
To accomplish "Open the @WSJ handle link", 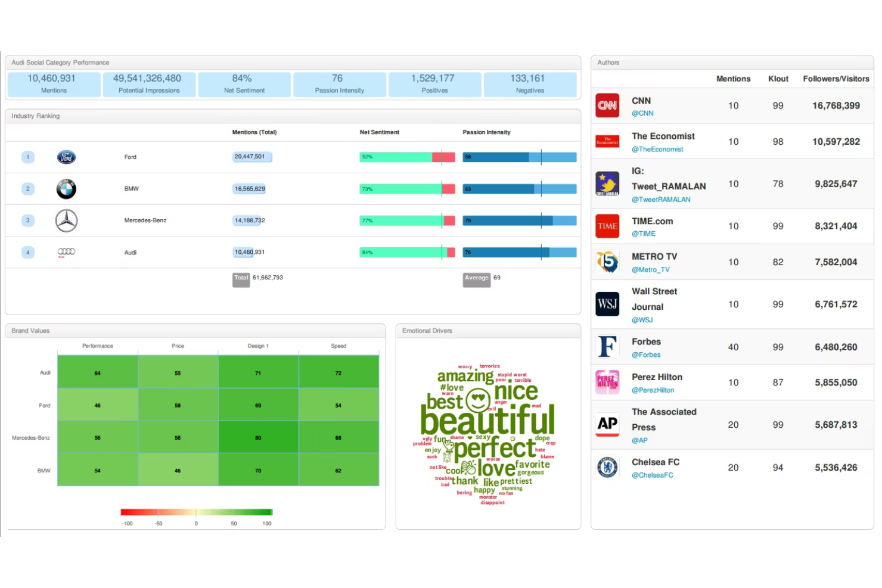I will [642, 320].
